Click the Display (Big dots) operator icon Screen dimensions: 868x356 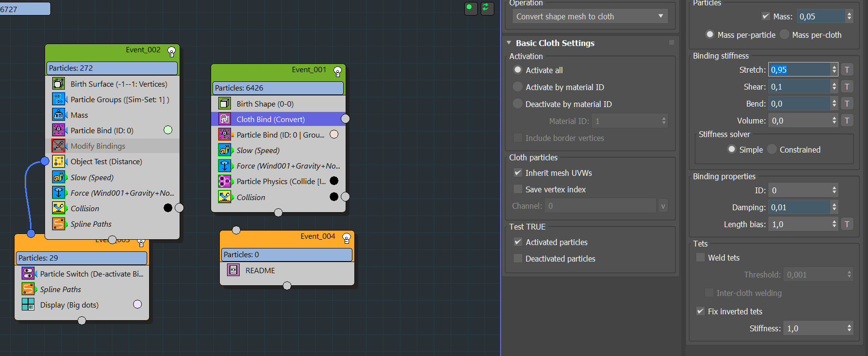pos(28,305)
